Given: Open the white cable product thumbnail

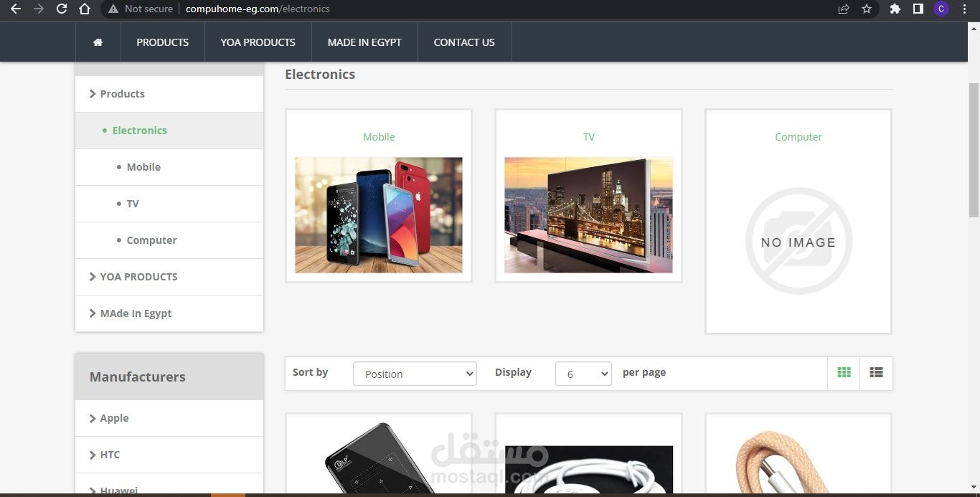Looking at the screenshot, I should [589, 470].
